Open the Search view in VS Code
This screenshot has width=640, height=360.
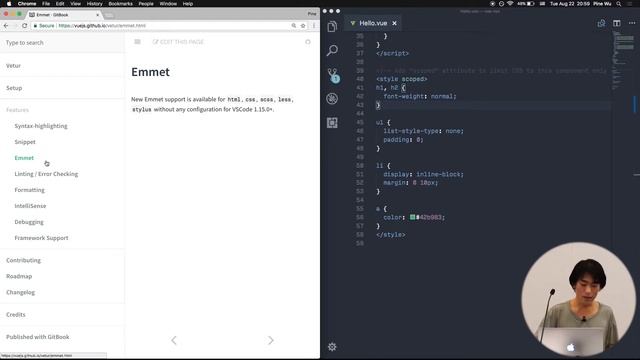pyautogui.click(x=332, y=51)
